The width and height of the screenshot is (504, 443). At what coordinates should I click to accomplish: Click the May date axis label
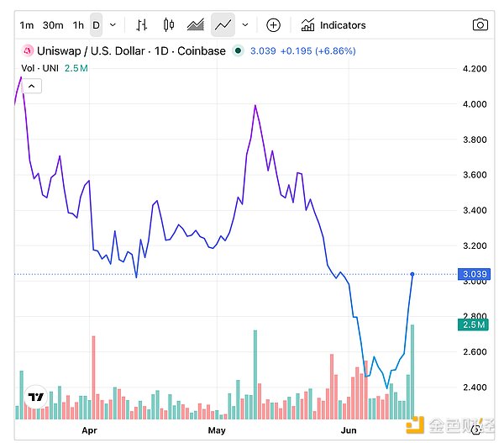pyautogui.click(x=217, y=430)
